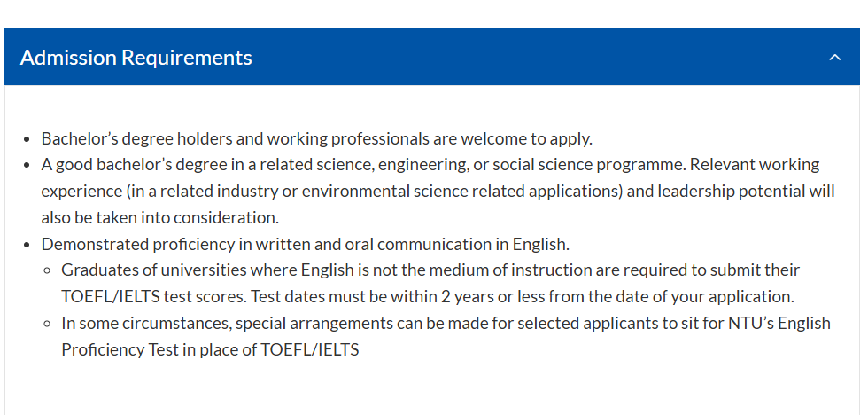This screenshot has width=868, height=415.
Task: Click the "NTU's English" text
Action: (779, 323)
